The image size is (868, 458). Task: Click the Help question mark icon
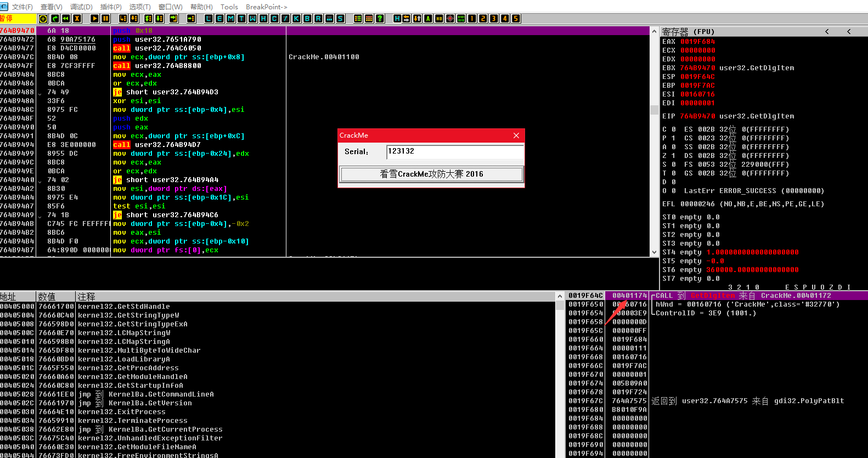380,19
